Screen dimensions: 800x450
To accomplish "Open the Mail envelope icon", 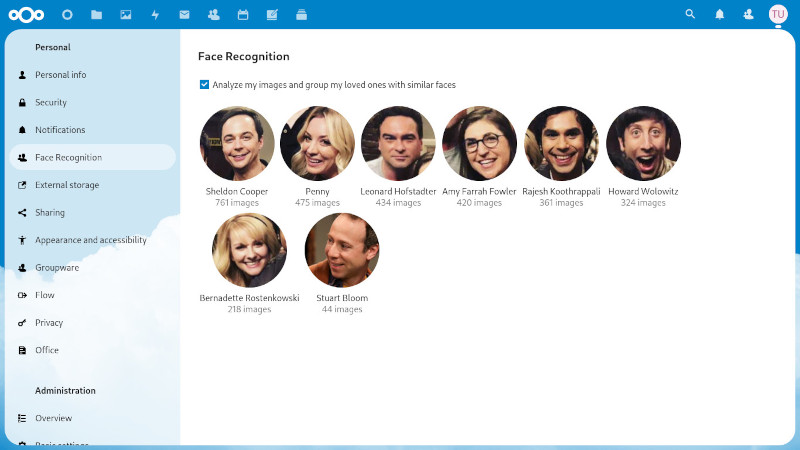I will point(184,15).
